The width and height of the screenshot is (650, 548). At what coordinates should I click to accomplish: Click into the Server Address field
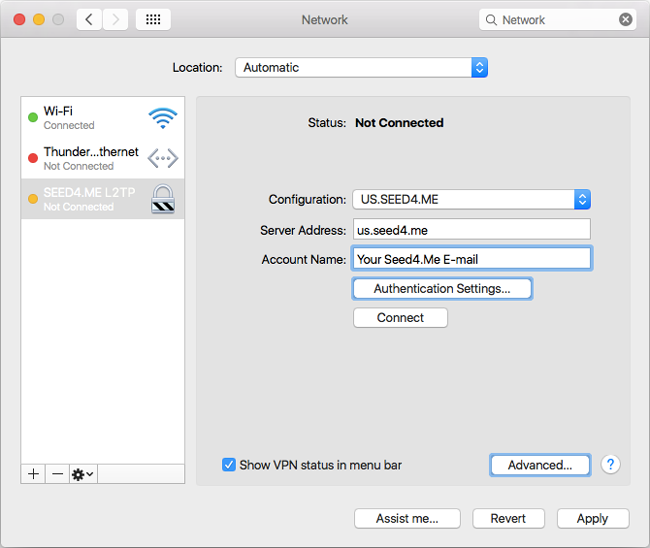click(471, 229)
